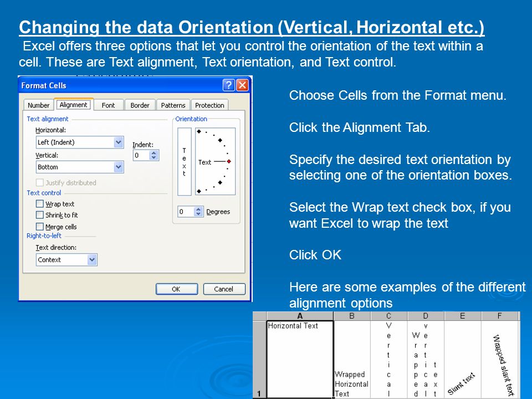Open the Text direction Context dropdown
Image resolution: width=532 pixels, height=399 pixels.
[66, 259]
